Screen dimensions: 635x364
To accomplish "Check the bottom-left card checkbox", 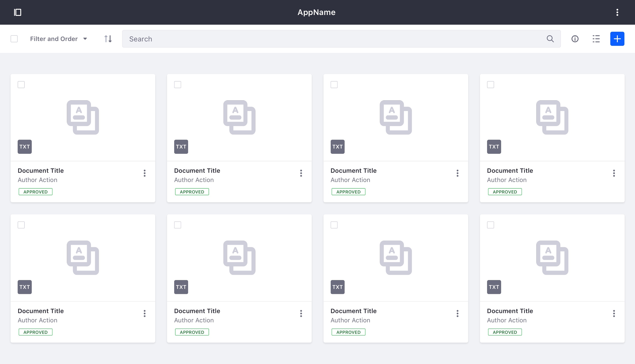I will (x=21, y=225).
